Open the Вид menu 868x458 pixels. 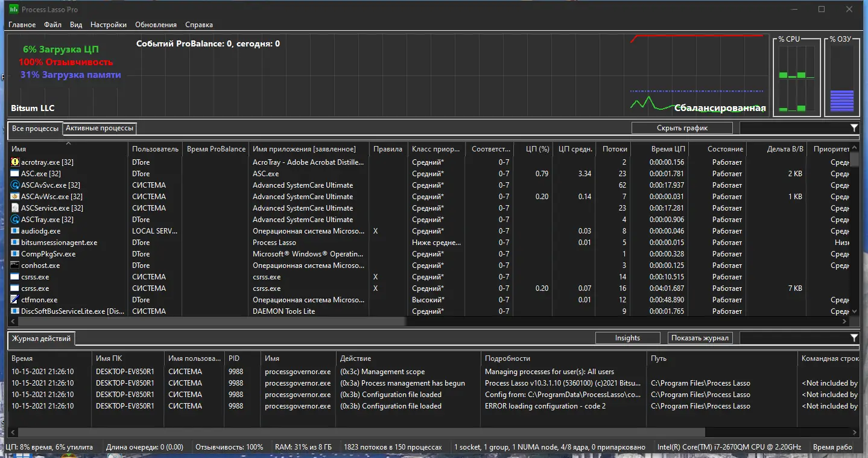[x=76, y=25]
